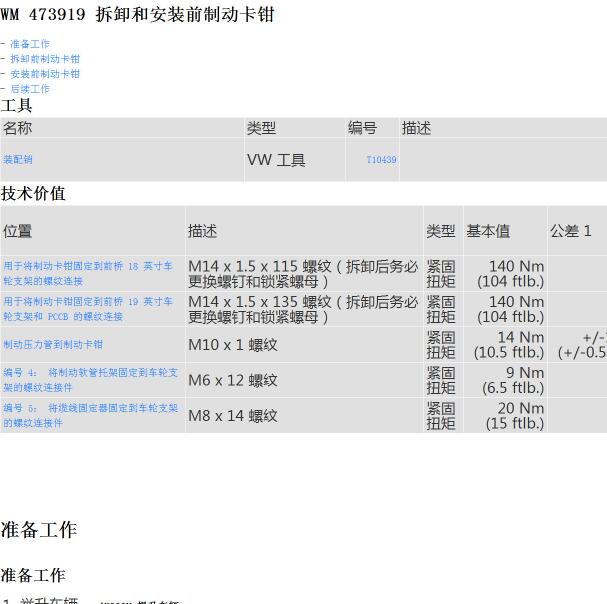Open the 准备工作 link in contents

click(30, 44)
